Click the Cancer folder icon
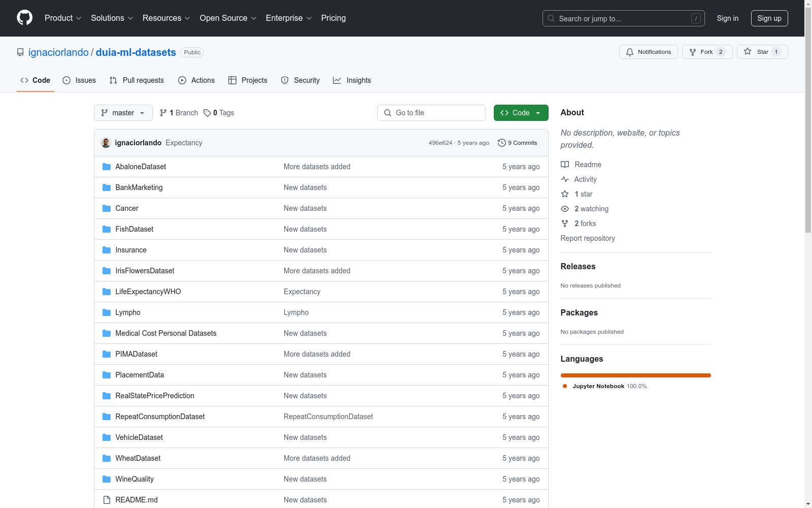 tap(107, 208)
